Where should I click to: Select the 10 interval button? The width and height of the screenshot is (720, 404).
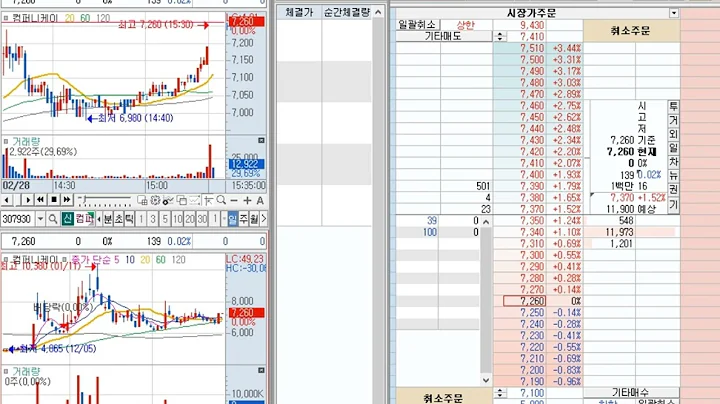coord(177,219)
